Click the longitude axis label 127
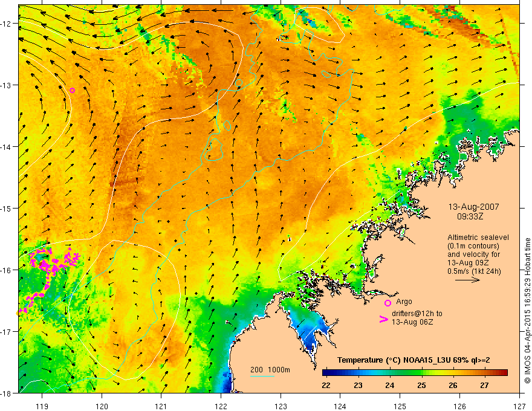The width and height of the screenshot is (532, 411). pyautogui.click(x=519, y=406)
